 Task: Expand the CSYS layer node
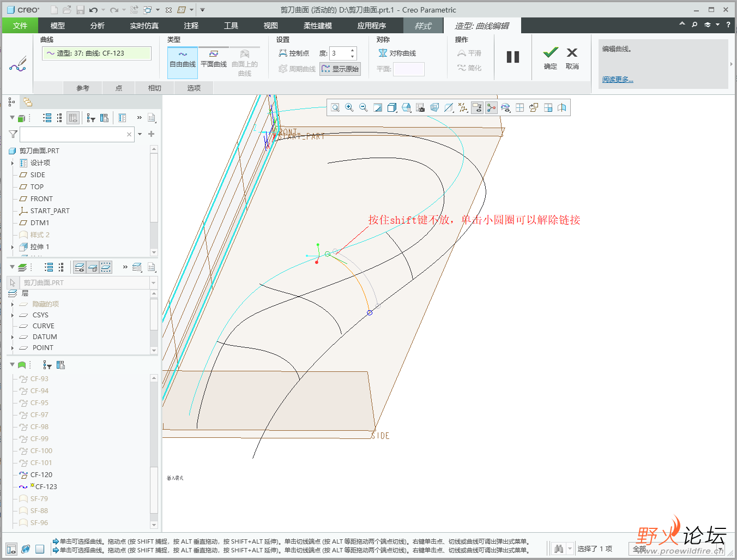point(13,315)
